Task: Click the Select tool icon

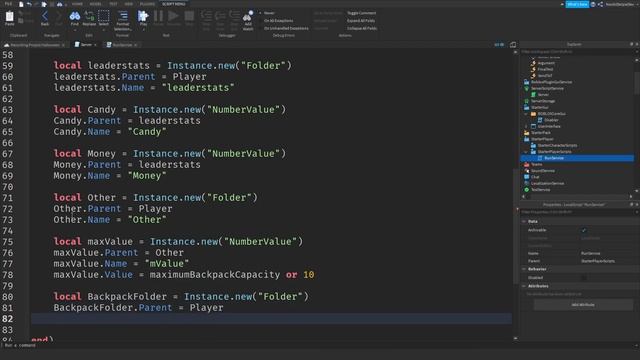Action: tap(104, 16)
